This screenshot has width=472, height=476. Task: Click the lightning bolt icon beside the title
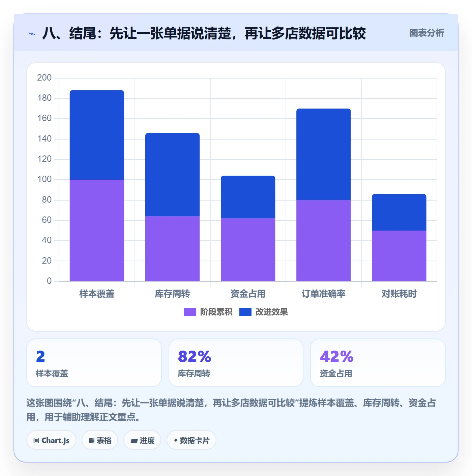pyautogui.click(x=32, y=34)
